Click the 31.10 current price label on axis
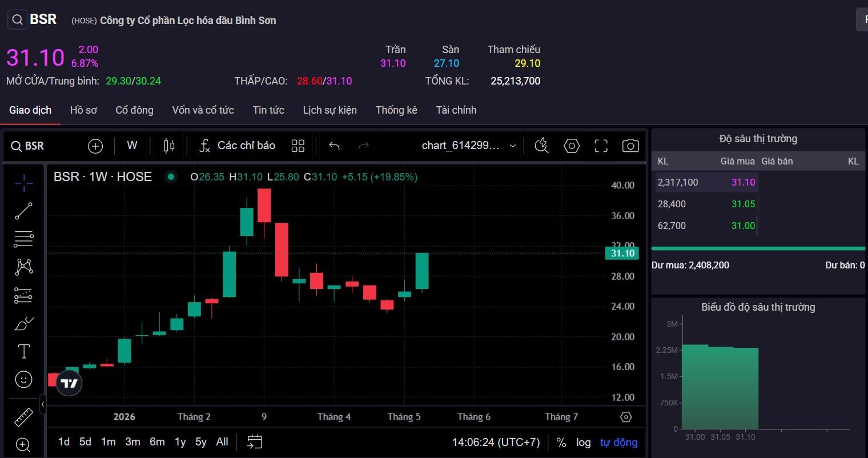 click(x=622, y=253)
